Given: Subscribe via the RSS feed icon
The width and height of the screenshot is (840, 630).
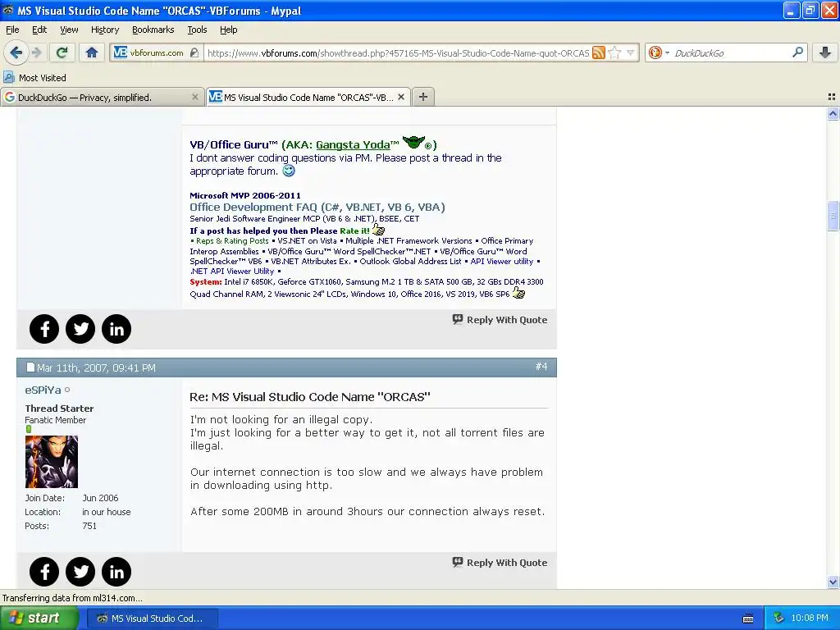Looking at the screenshot, I should [x=598, y=52].
